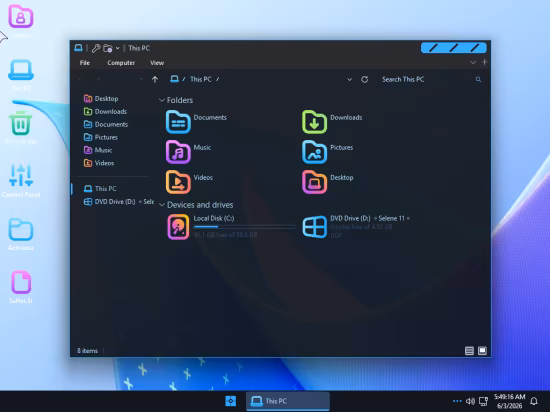Click the laptop icon in the title bar
The width and height of the screenshot is (550, 412).
(79, 48)
